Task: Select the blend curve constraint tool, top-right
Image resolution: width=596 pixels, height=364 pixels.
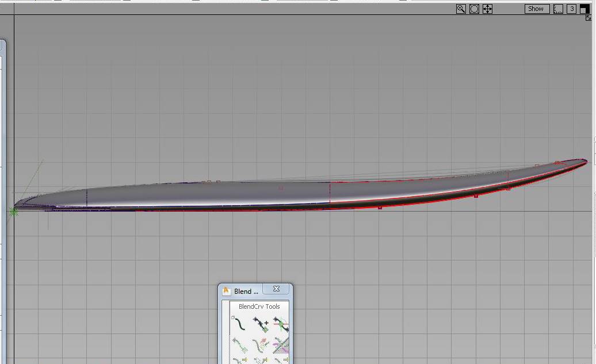Action: [281, 325]
